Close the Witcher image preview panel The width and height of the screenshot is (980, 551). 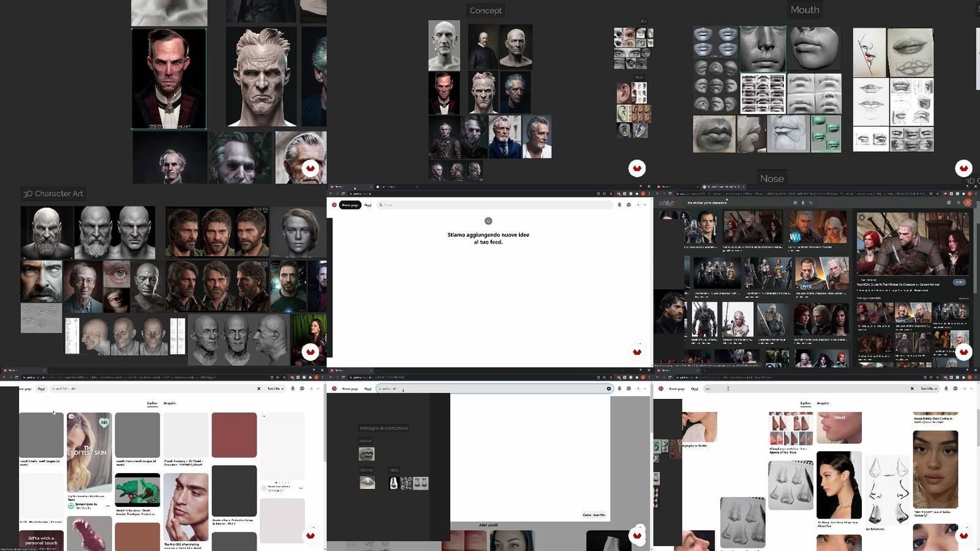tap(861, 217)
